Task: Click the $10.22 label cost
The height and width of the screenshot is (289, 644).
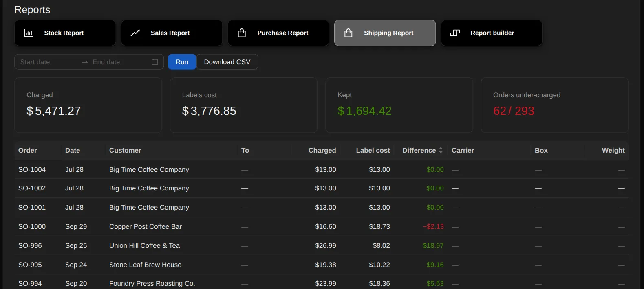Action: click(x=379, y=265)
